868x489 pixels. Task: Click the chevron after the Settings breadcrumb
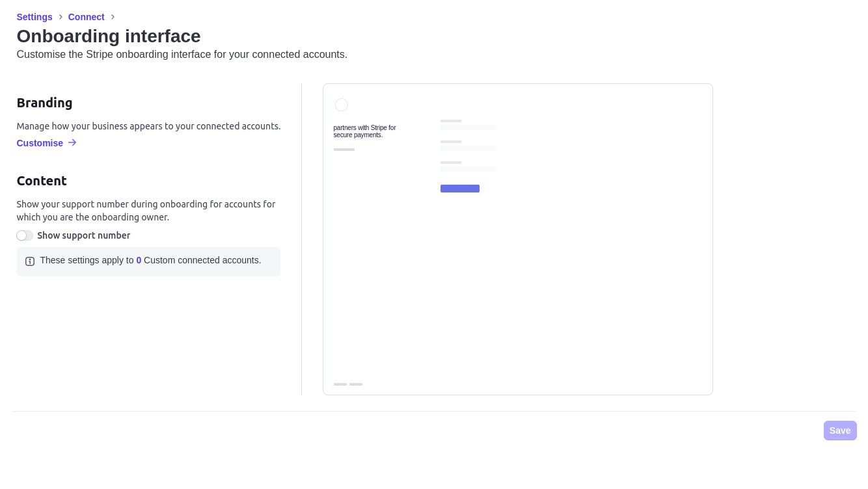(59, 17)
